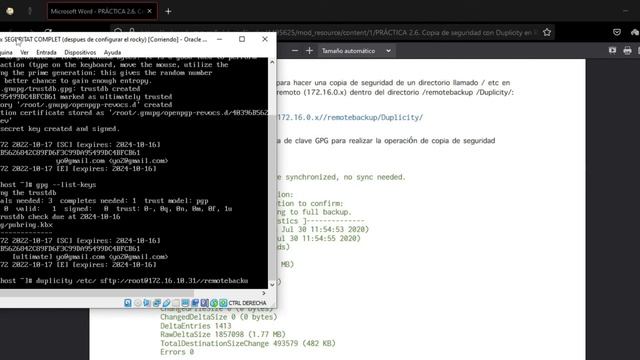Click 'TotalDestinationSizeChange 493579' line in PDF
The width and height of the screenshot is (640, 360).
[248, 343]
